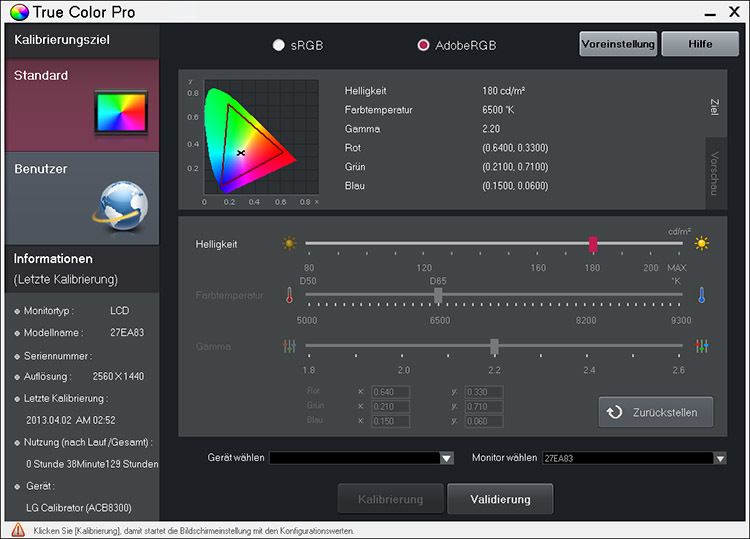Start the Kalibrierung button

[390, 499]
